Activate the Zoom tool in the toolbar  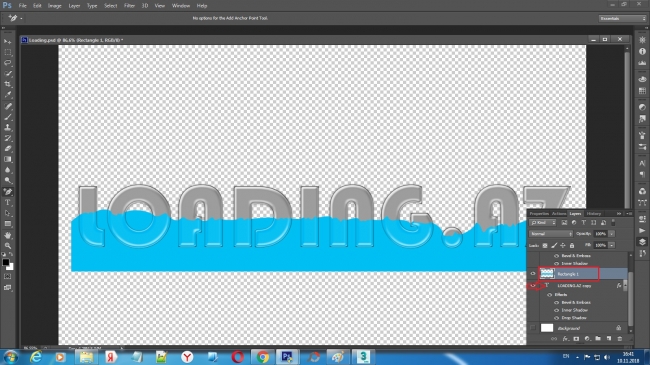coord(7,246)
